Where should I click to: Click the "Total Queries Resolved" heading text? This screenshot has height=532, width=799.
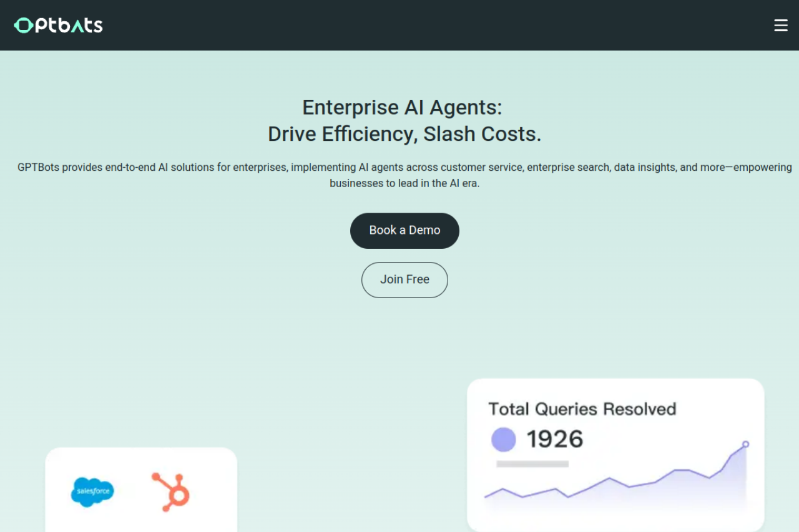click(x=582, y=409)
